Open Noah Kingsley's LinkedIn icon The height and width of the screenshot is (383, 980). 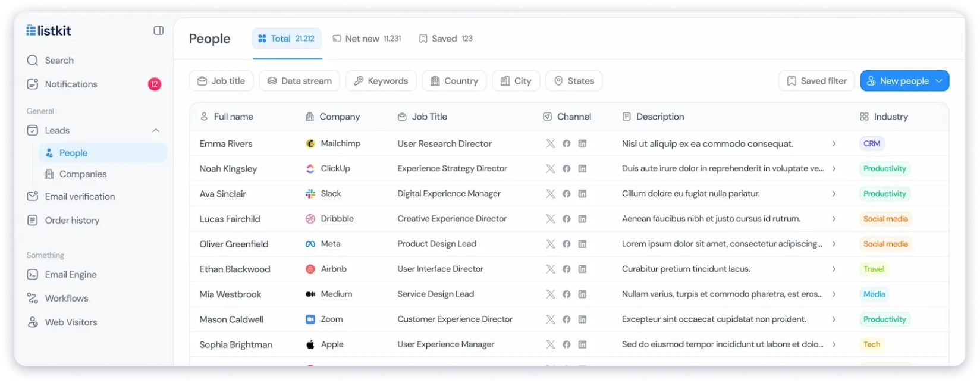[x=583, y=169]
